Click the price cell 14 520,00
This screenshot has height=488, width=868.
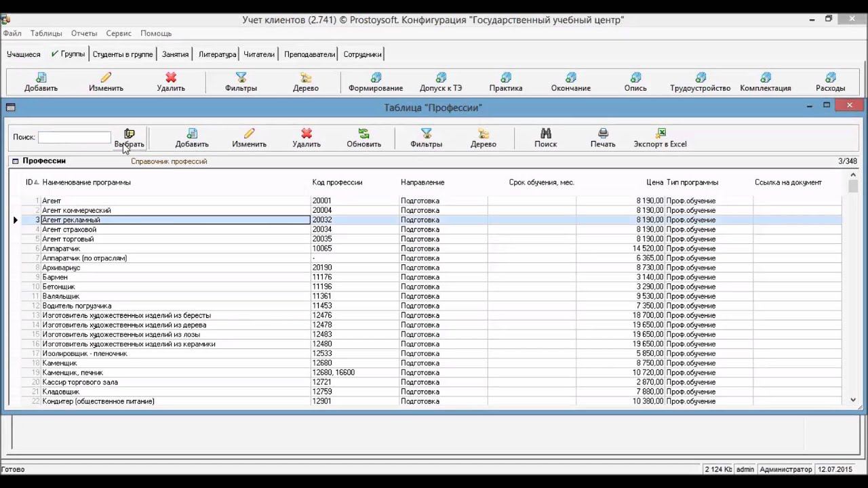click(620, 249)
